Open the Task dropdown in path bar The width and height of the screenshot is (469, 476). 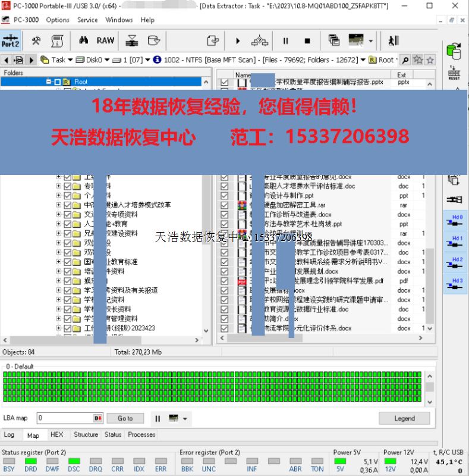[70, 59]
